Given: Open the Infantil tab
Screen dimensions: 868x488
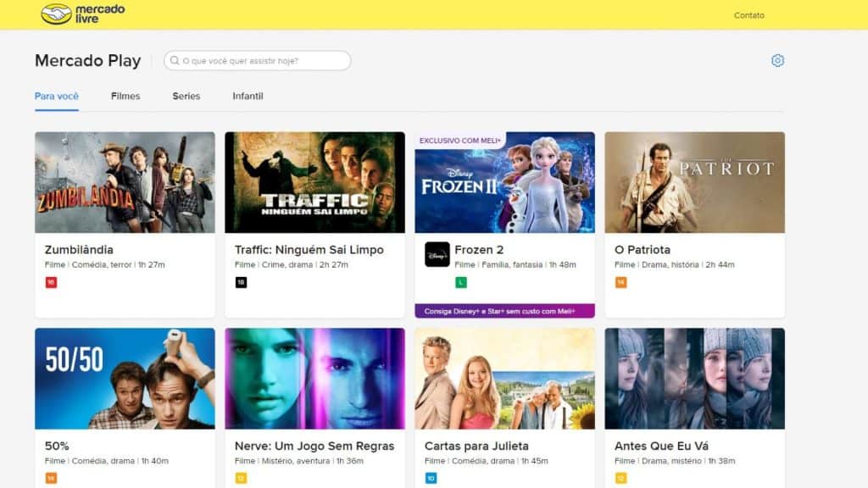Looking at the screenshot, I should coord(248,97).
